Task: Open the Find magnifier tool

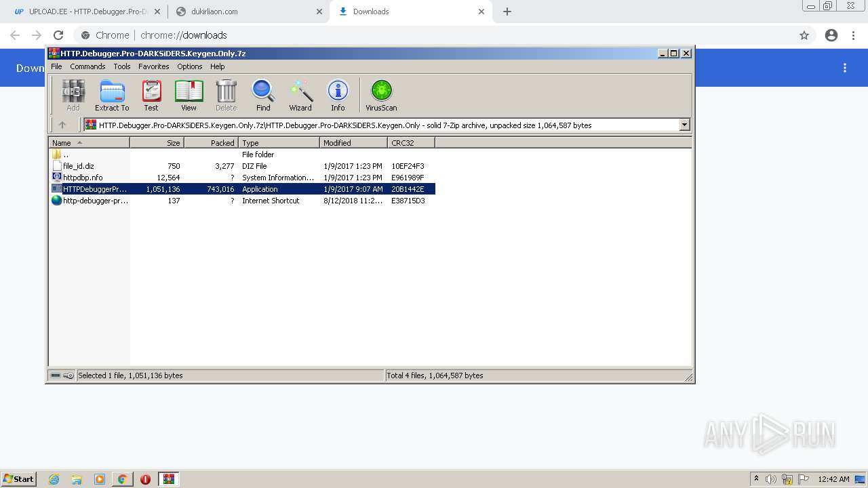Action: 263,95
